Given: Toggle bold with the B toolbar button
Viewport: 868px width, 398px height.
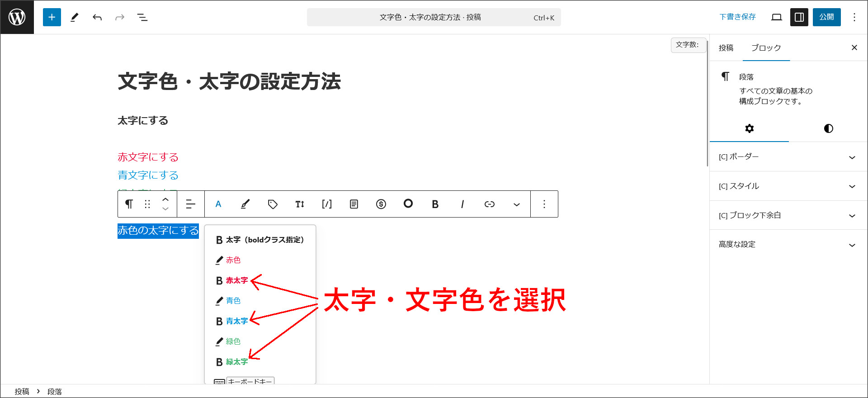Looking at the screenshot, I should click(435, 204).
